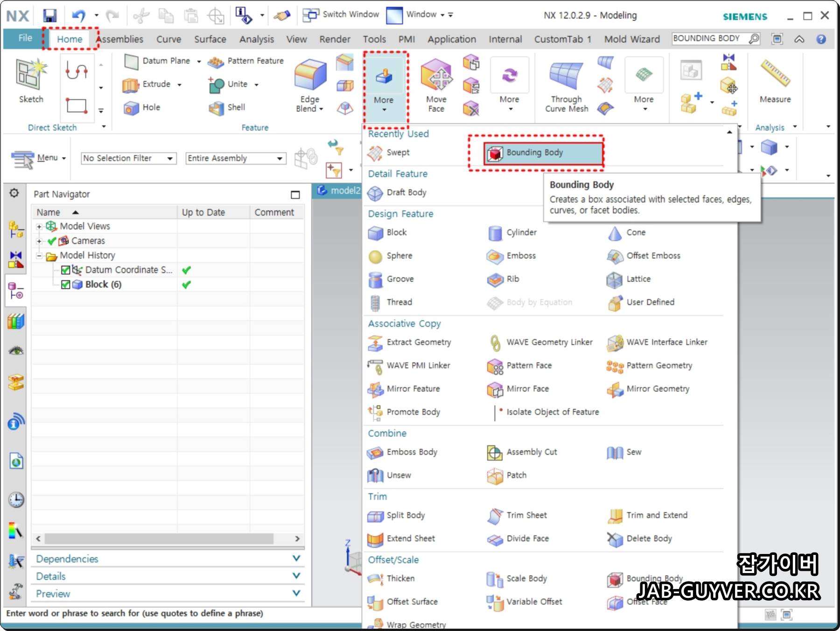Toggle the Block (6) visibility checkbox

[65, 285]
